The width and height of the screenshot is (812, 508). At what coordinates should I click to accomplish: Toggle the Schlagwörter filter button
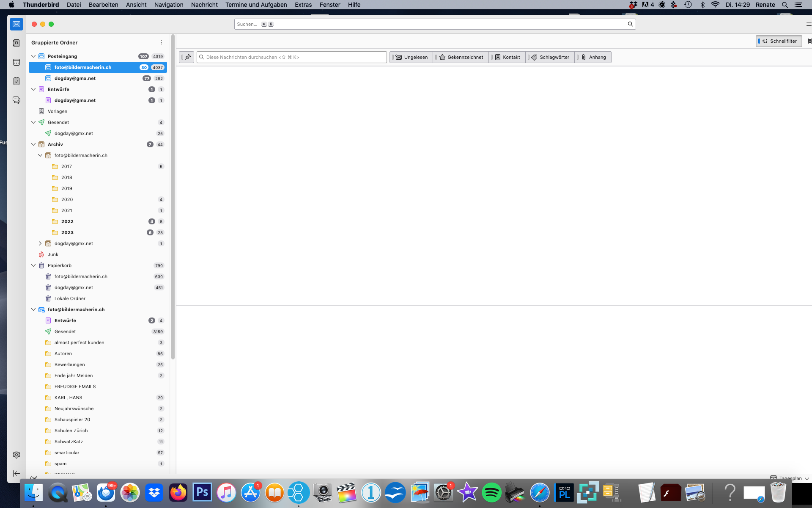[x=550, y=57]
